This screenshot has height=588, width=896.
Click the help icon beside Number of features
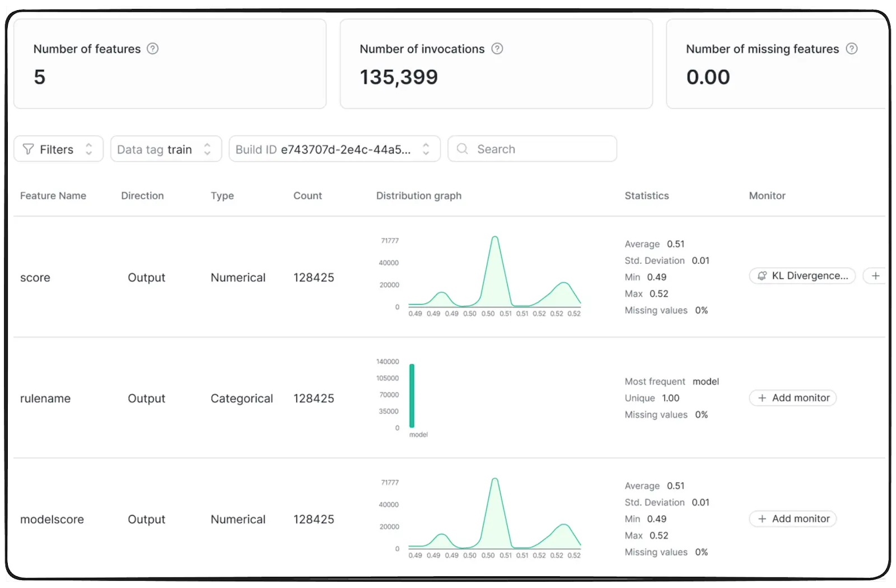coord(152,49)
